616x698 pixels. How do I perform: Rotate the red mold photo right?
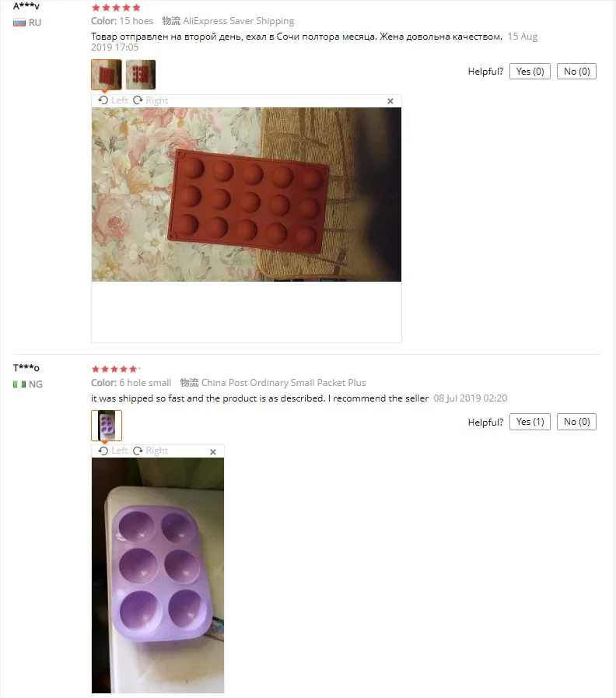(x=150, y=100)
